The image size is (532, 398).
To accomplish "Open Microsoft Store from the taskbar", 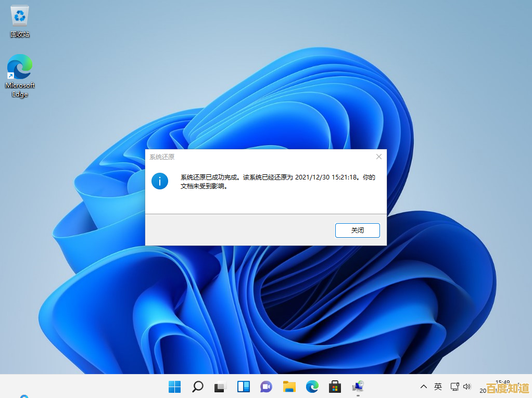I will pos(335,387).
